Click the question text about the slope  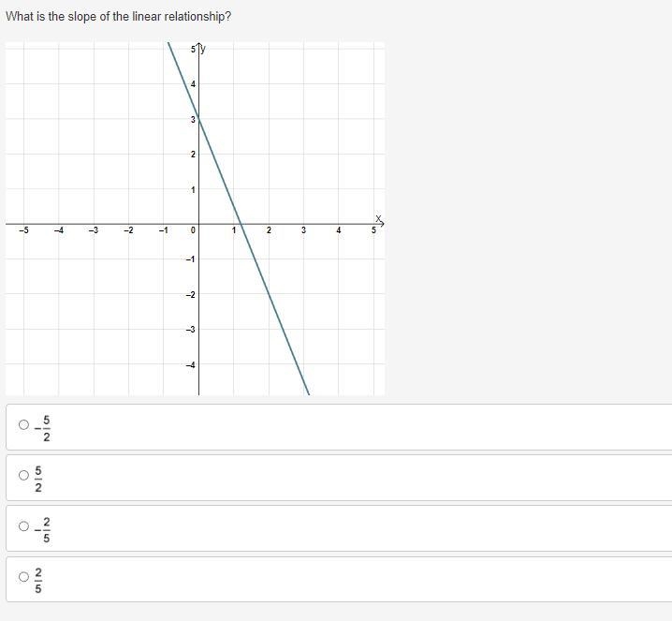(118, 16)
